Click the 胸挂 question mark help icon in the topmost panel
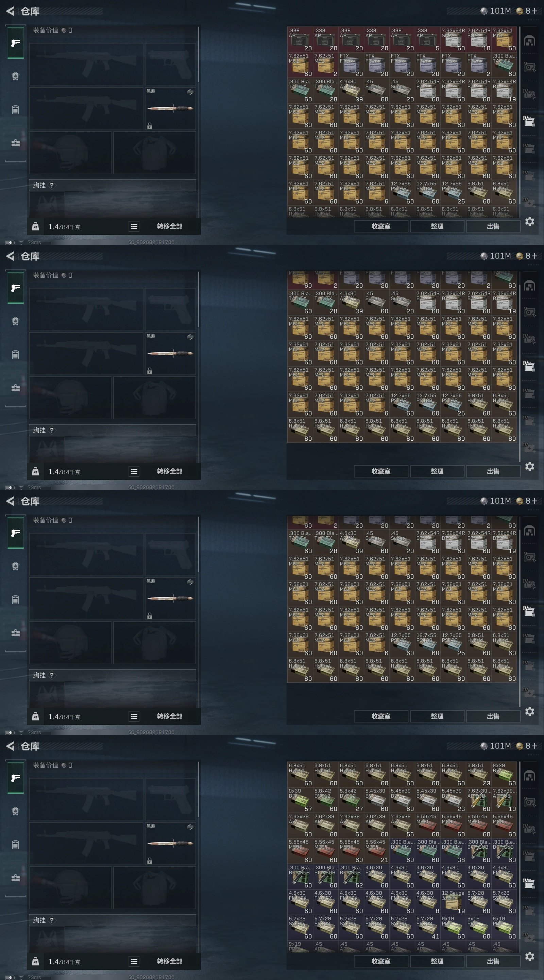Screen dimensions: 544x980 [x=52, y=185]
